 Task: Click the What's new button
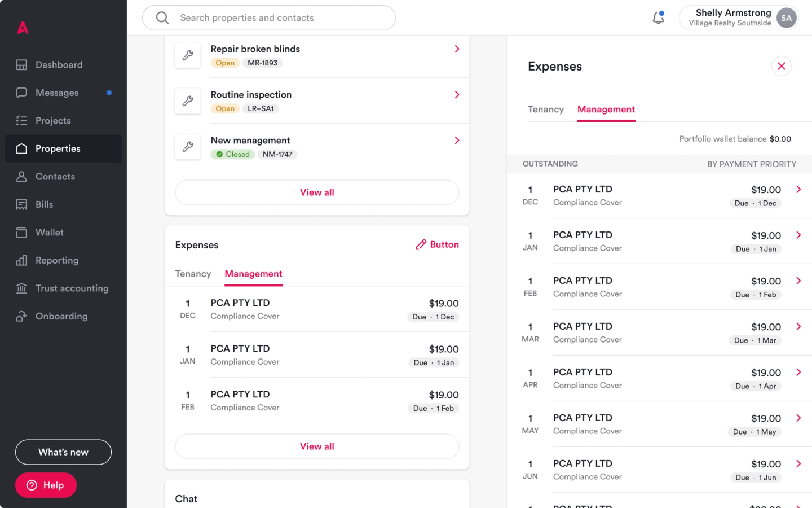click(63, 452)
